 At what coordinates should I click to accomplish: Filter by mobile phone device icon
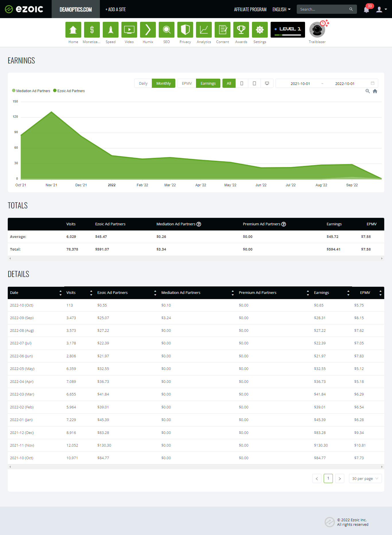point(242,83)
